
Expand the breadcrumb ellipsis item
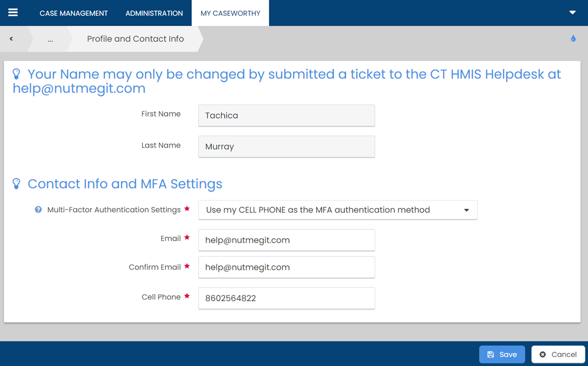pyautogui.click(x=50, y=39)
